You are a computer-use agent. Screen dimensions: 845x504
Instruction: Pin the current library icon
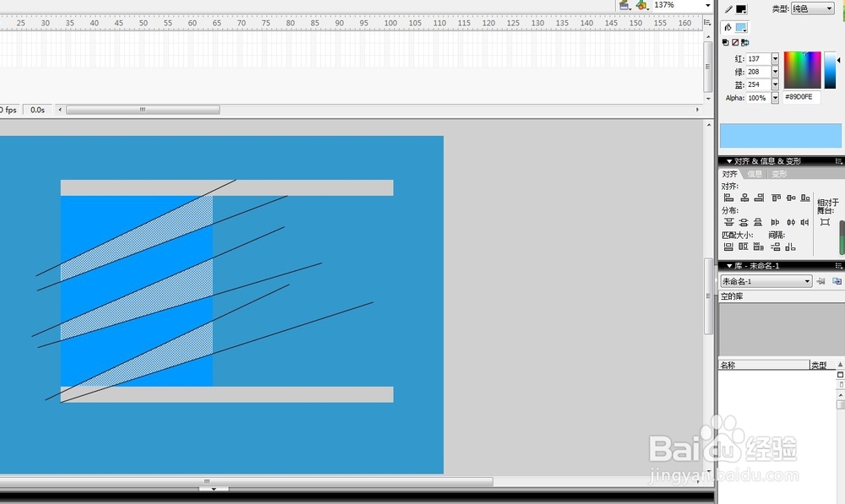(820, 281)
